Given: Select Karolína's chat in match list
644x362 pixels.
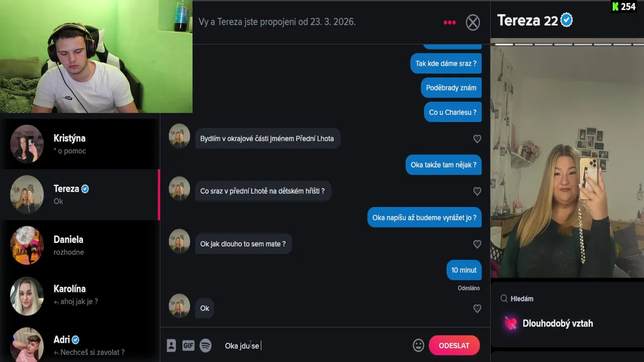Looking at the screenshot, I should click(80, 296).
